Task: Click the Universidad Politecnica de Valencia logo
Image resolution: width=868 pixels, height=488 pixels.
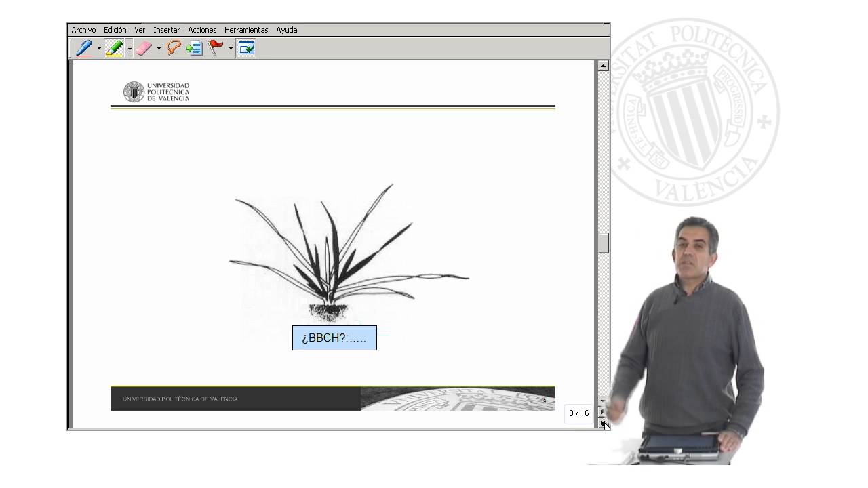Action: 157,92
